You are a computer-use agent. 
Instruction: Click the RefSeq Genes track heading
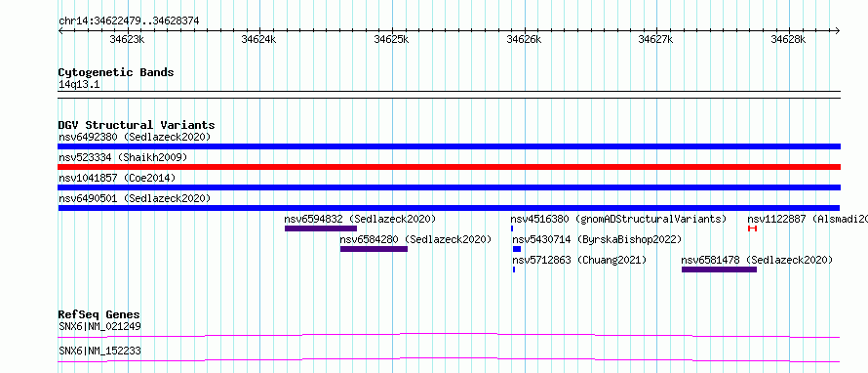click(99, 314)
